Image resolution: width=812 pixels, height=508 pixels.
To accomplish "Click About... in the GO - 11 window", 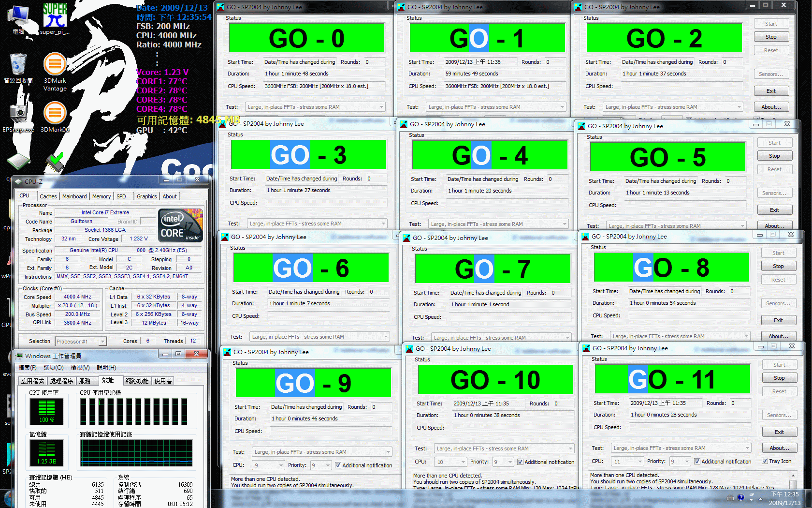I will click(779, 448).
